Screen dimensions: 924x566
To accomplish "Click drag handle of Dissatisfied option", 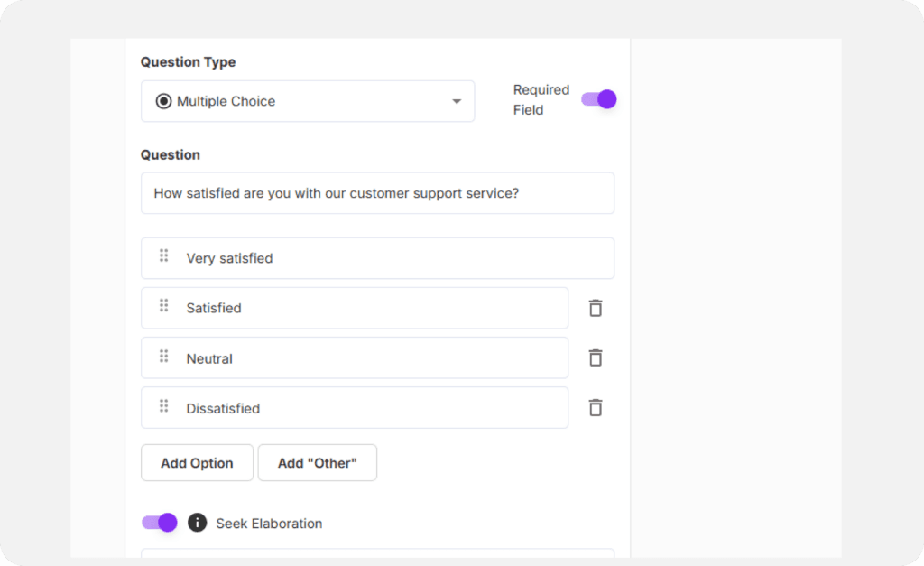I will (x=164, y=406).
